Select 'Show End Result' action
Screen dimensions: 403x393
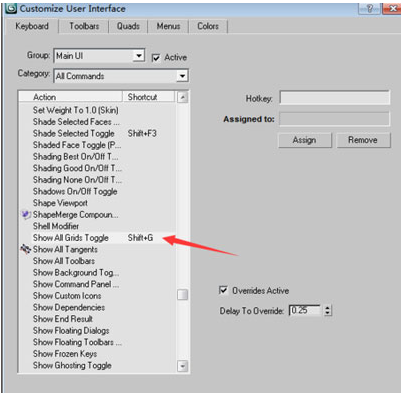coord(63,319)
